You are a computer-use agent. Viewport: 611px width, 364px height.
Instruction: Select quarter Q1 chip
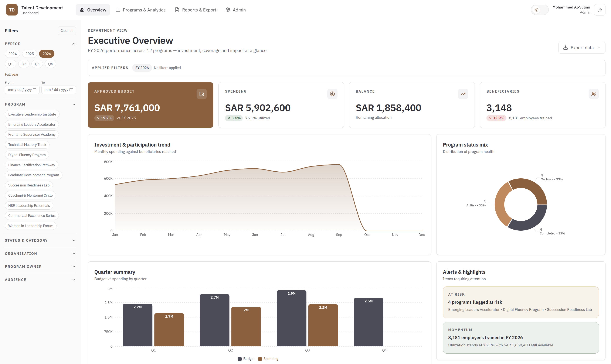(x=11, y=64)
